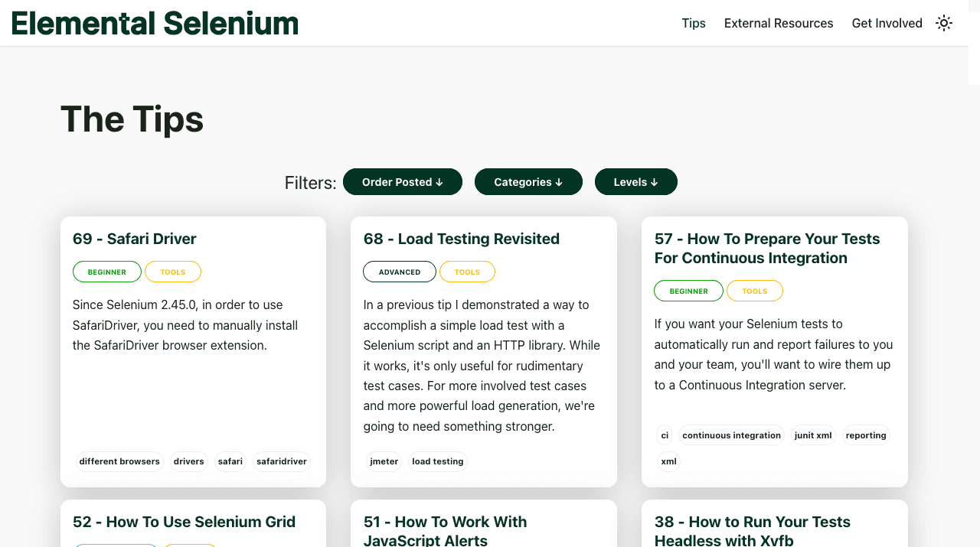This screenshot has width=980, height=547.
Task: Click TOOLS badge on Load Testing card
Action: pos(467,272)
